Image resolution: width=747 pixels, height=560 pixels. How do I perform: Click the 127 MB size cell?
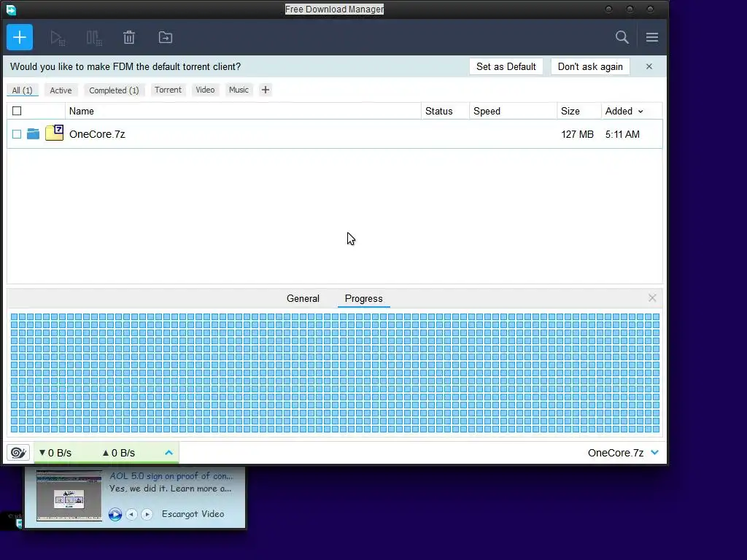(578, 134)
